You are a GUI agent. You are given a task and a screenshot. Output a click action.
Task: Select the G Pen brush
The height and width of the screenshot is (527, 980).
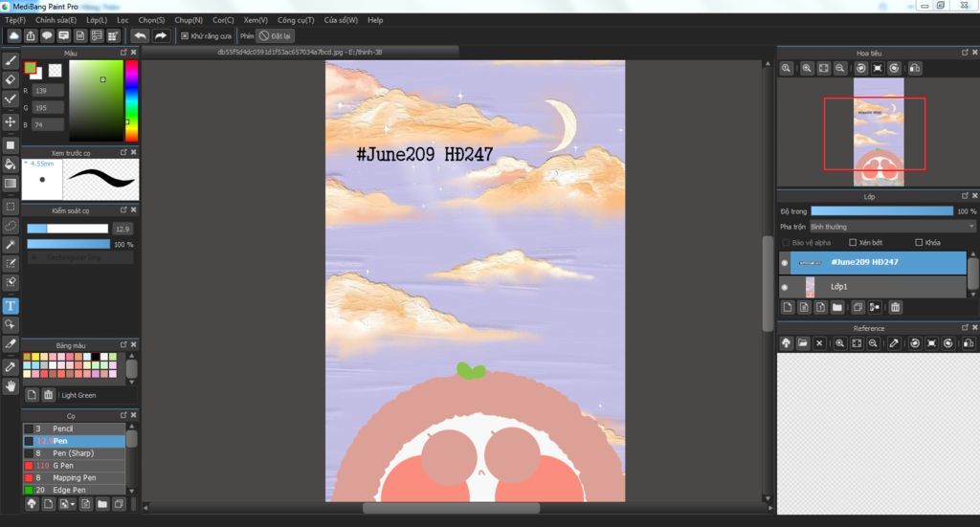(x=74, y=465)
